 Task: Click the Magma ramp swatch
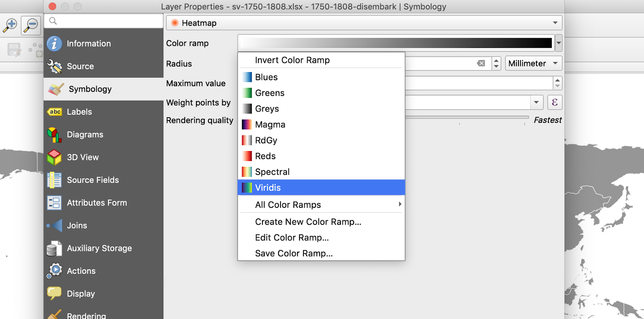tap(247, 124)
